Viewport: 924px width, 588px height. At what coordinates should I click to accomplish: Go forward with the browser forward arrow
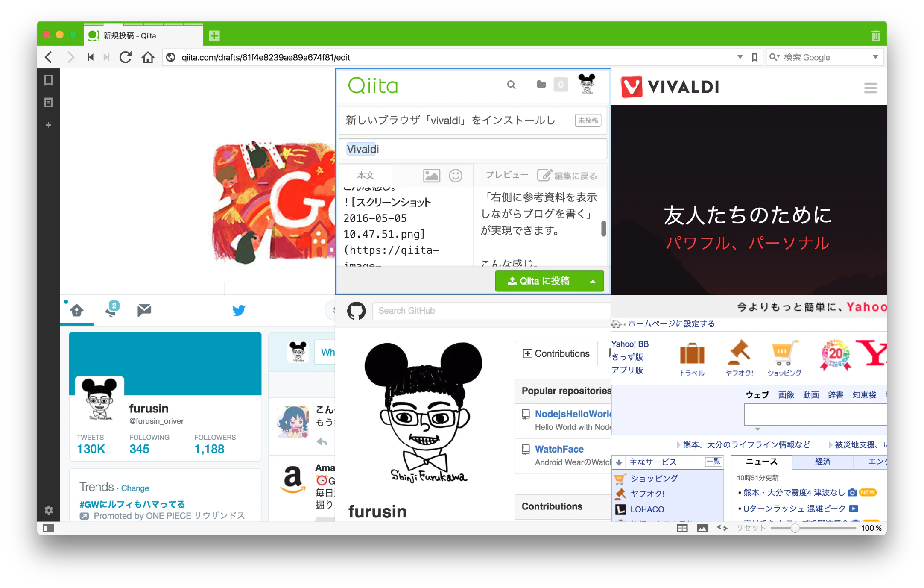pos(71,57)
